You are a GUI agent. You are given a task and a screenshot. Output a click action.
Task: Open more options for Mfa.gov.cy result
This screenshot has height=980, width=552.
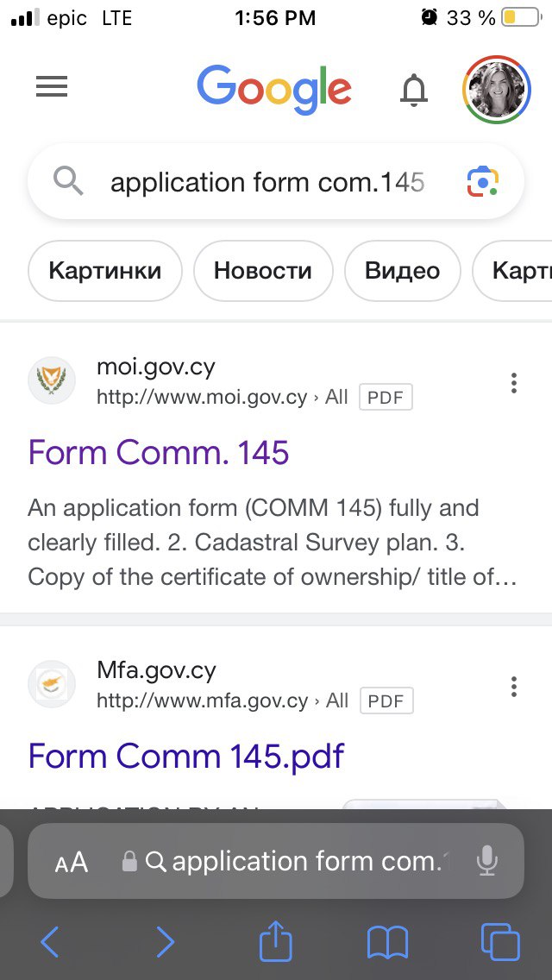[514, 687]
